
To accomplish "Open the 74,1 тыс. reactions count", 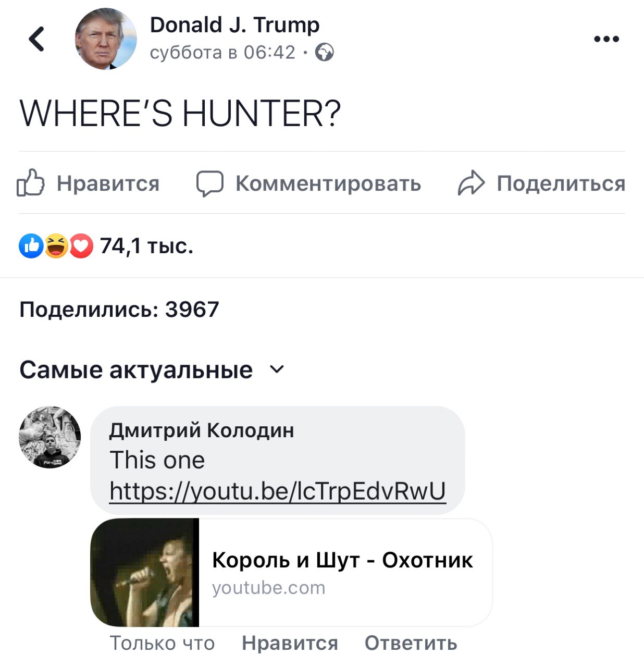I will (x=146, y=246).
